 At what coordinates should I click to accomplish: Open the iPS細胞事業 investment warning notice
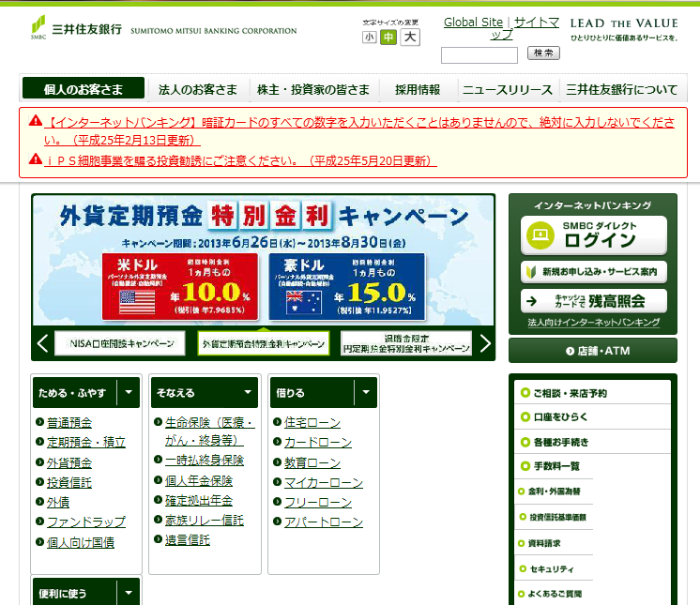click(240, 160)
